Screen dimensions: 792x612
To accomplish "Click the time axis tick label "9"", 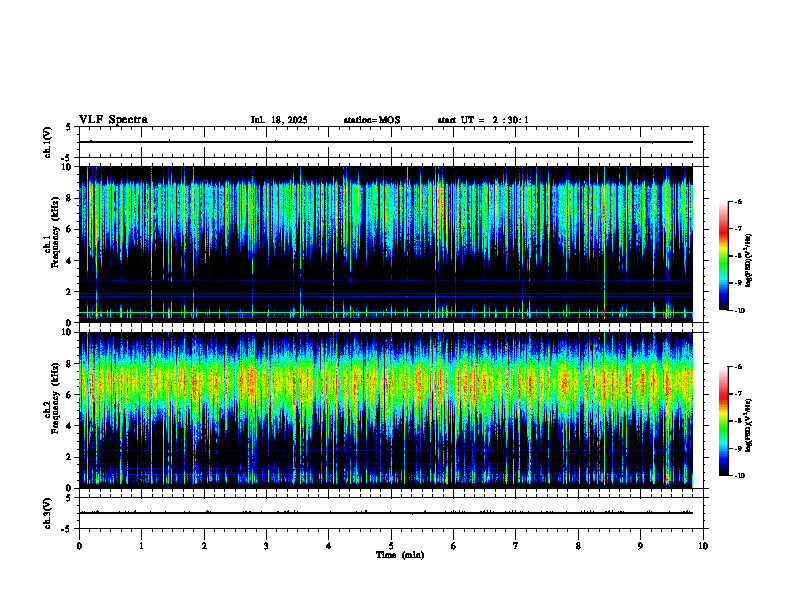I will [640, 546].
